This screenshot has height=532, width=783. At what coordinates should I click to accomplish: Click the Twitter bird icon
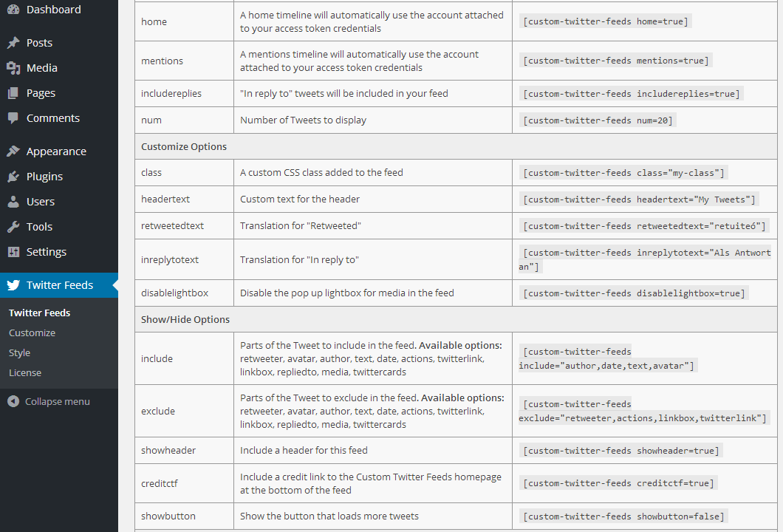coord(13,285)
